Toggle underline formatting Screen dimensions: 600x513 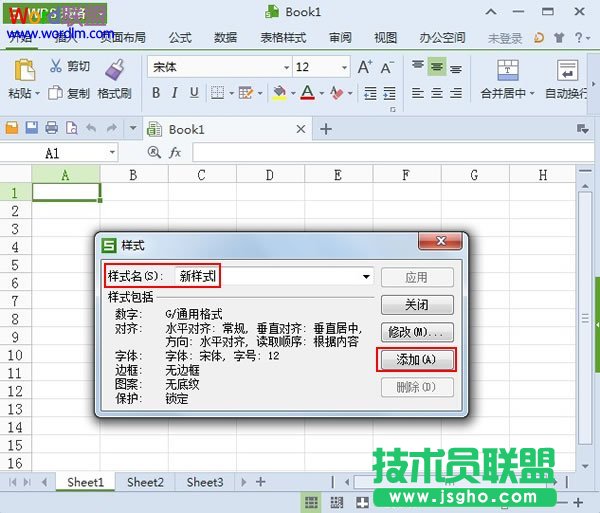point(194,93)
